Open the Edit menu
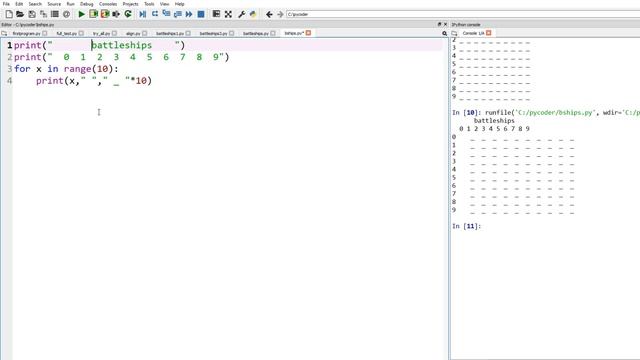Screen dimensions: 640x360 [19, 4]
